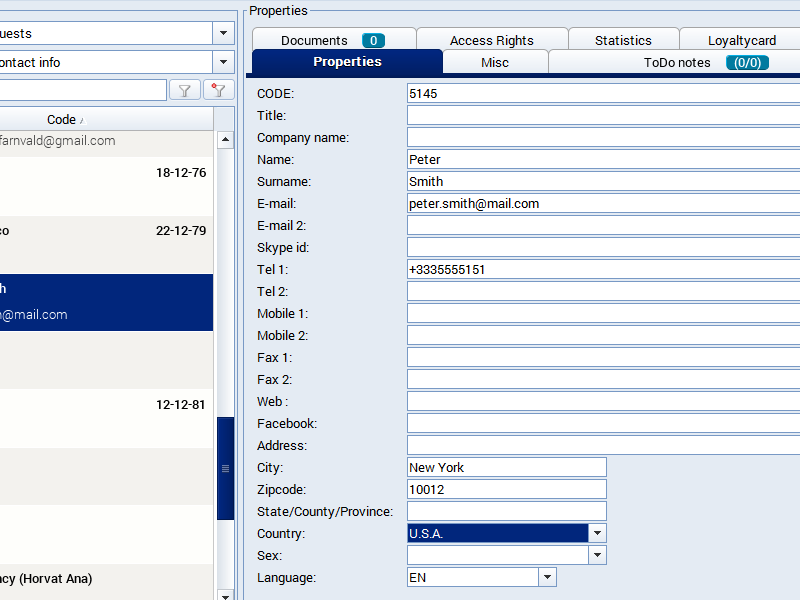Open the Statistics tab
Viewport: 800px width, 600px height.
tap(622, 40)
